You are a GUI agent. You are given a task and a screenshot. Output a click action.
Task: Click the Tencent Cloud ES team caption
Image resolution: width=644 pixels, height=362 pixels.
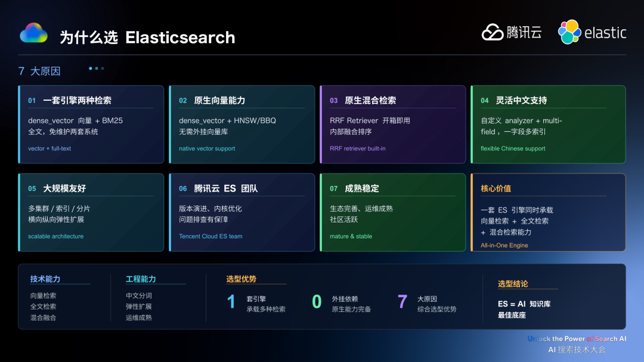click(210, 236)
